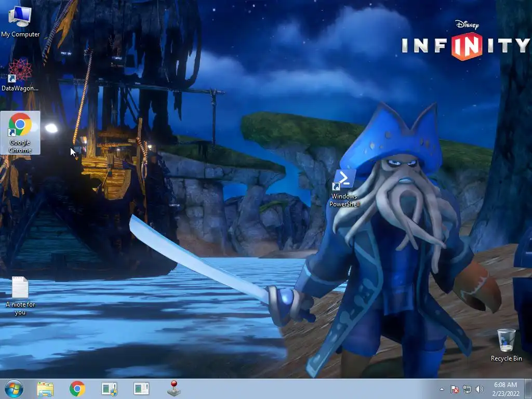Select the DataWagon shortcut on desktop
This screenshot has width=532, height=399.
click(20, 75)
